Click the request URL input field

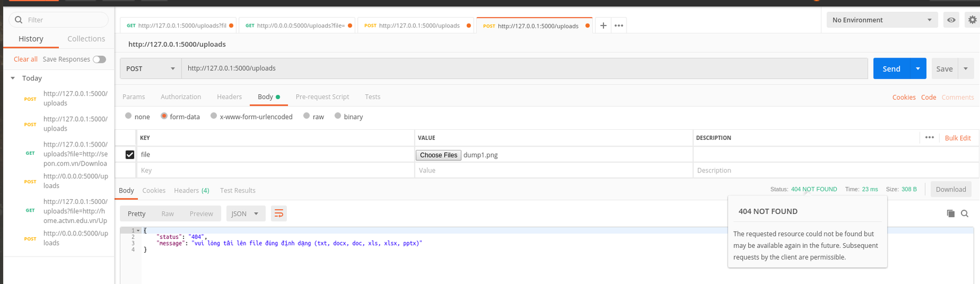[523, 69]
